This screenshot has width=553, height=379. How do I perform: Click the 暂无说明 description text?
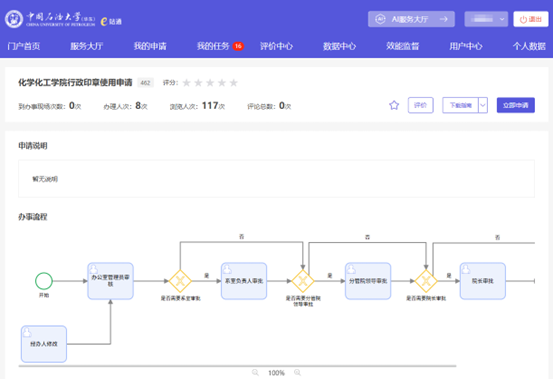[45, 179]
